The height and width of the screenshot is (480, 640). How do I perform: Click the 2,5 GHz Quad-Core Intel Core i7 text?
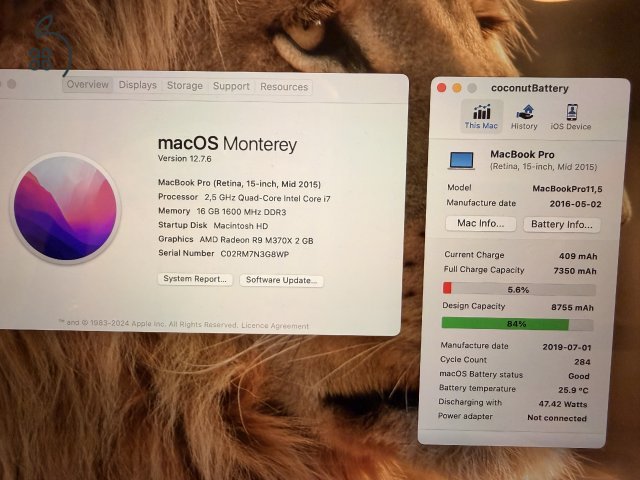(x=267, y=198)
